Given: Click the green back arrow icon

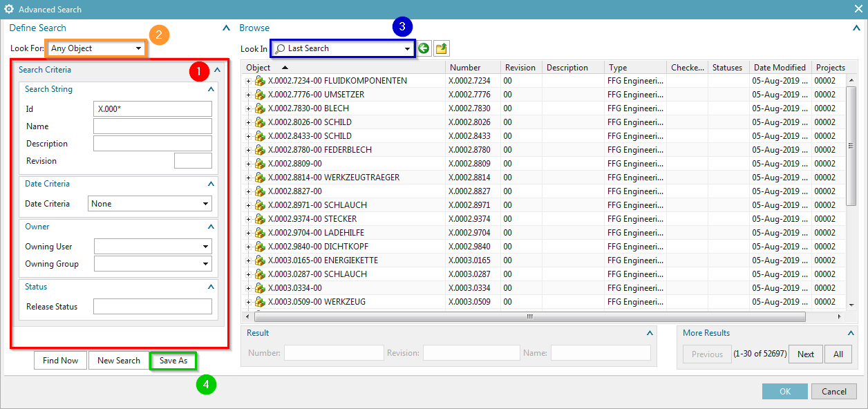Looking at the screenshot, I should coord(424,48).
